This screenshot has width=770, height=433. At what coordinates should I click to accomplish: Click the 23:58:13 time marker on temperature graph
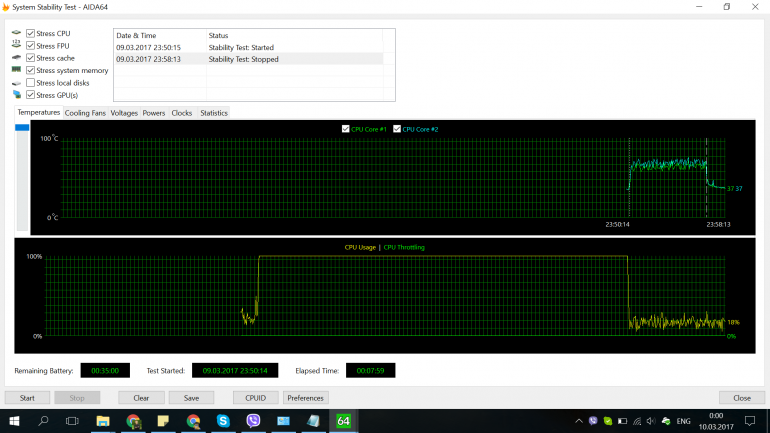(x=718, y=224)
